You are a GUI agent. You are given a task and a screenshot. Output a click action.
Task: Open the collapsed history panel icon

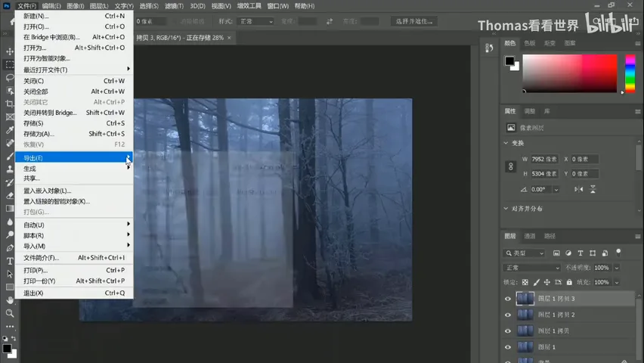pos(489,48)
